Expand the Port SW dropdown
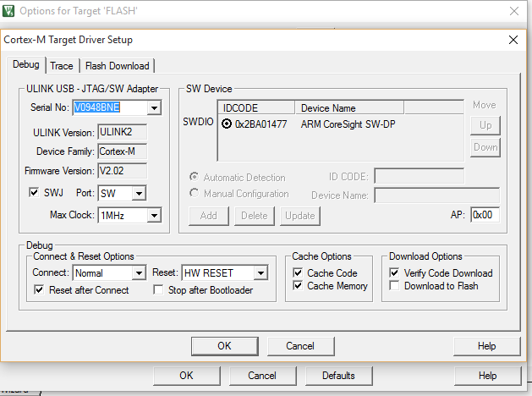 coord(139,194)
